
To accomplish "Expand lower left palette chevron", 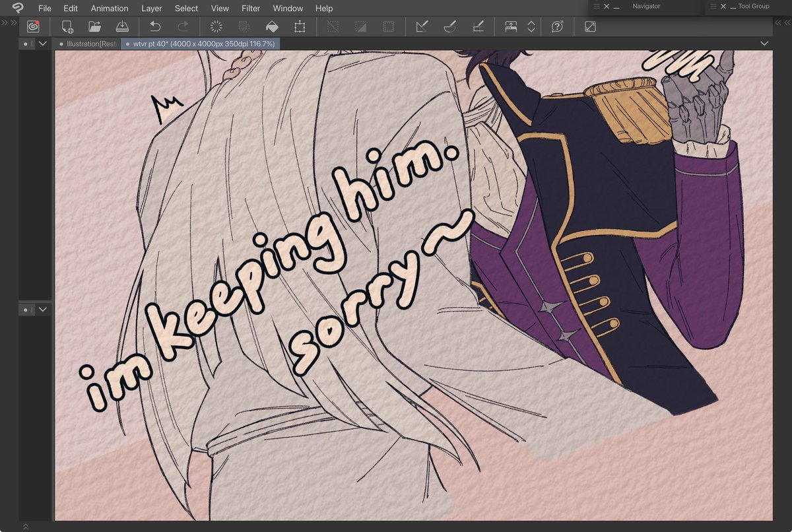I will click(43, 309).
